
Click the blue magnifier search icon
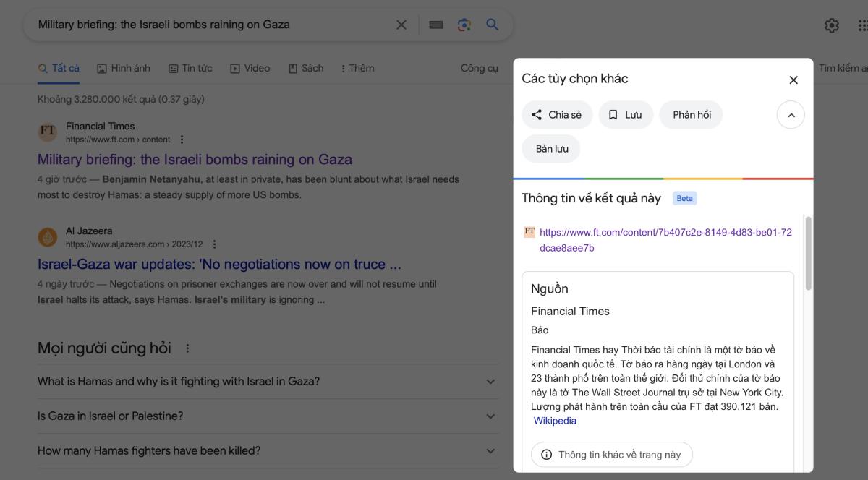click(x=493, y=25)
